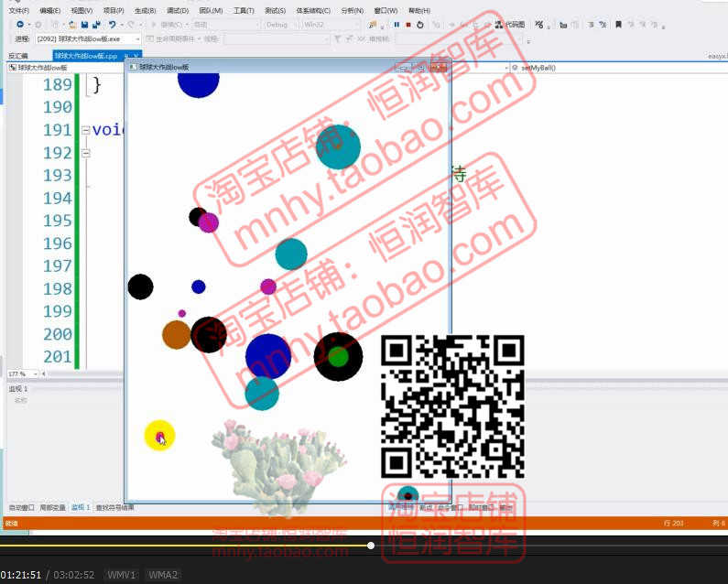Click the WMV1 video codec label
This screenshot has height=584, width=728.
[x=121, y=575]
